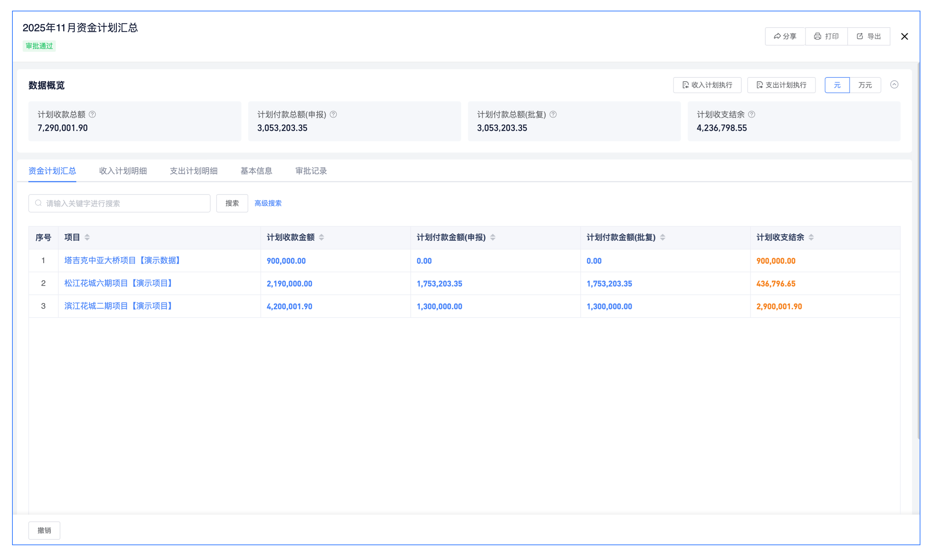
Task: Open 收入计划执行 view
Action: click(x=707, y=85)
